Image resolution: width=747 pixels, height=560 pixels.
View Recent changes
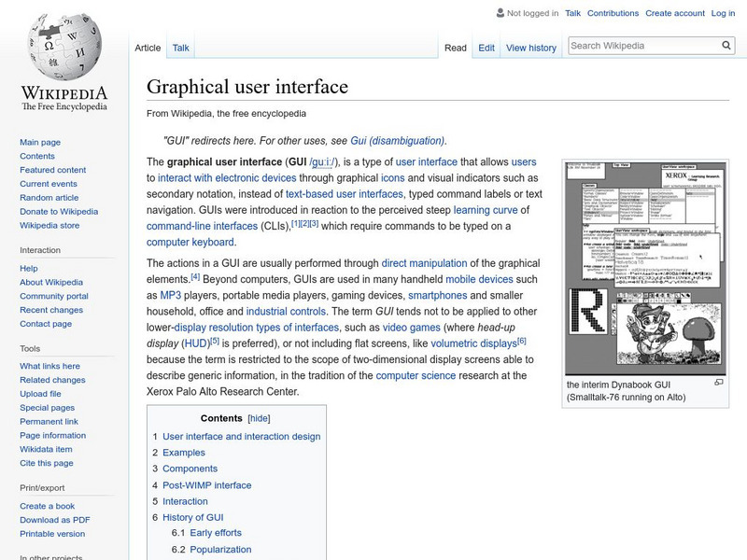[x=51, y=310]
